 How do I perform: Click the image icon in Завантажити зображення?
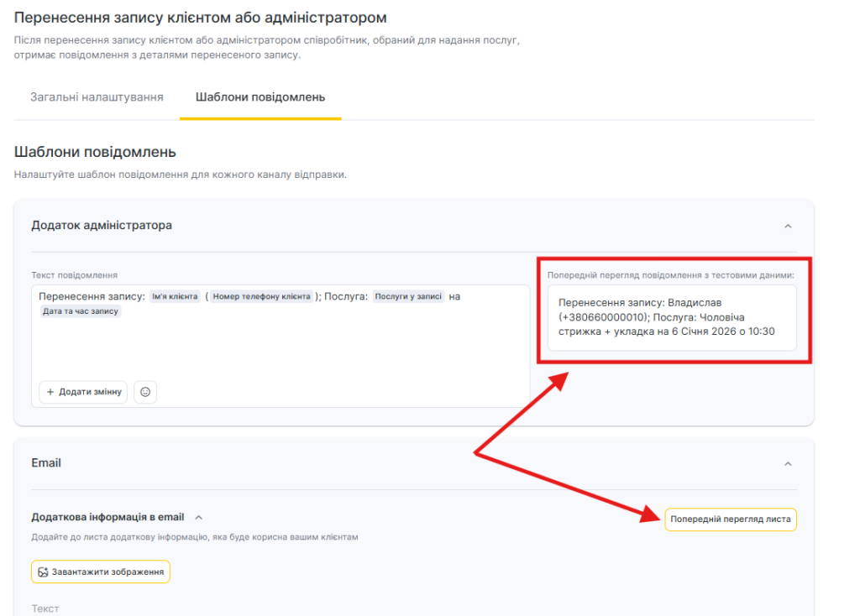point(43,572)
